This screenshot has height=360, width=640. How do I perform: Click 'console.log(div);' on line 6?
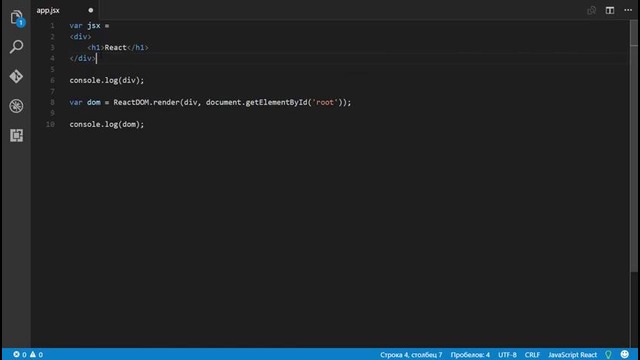point(107,80)
